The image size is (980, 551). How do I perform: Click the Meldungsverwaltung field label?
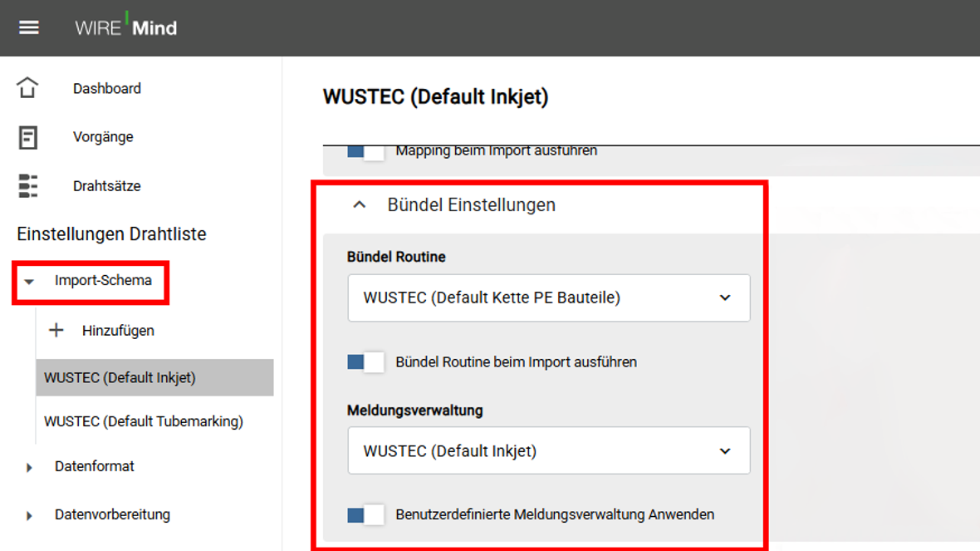pos(415,411)
